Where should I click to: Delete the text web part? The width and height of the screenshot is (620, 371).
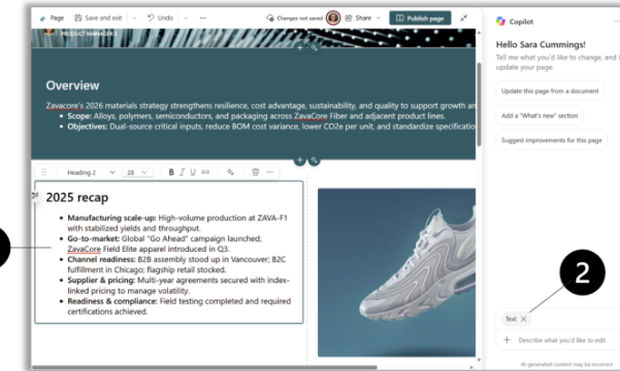(x=255, y=172)
